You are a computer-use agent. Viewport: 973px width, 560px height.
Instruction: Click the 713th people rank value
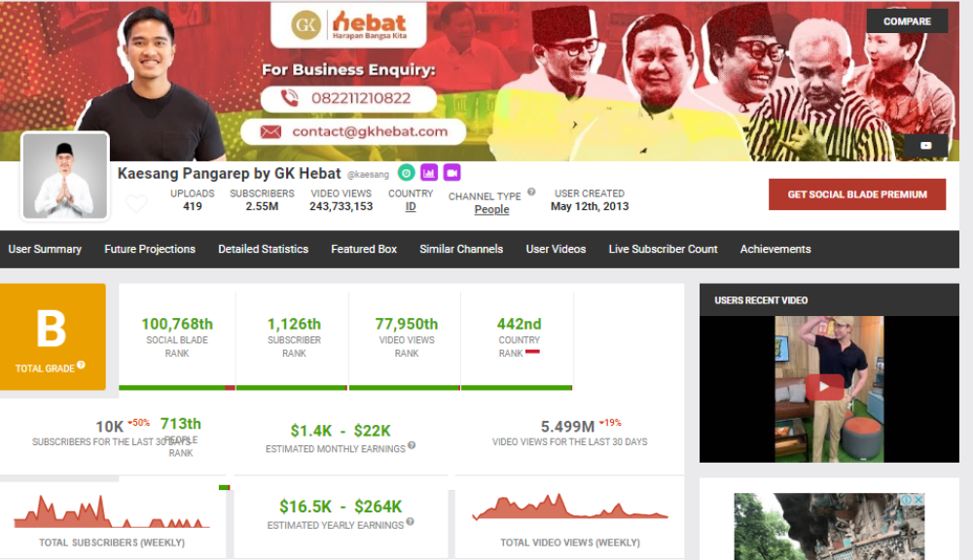pos(181,424)
